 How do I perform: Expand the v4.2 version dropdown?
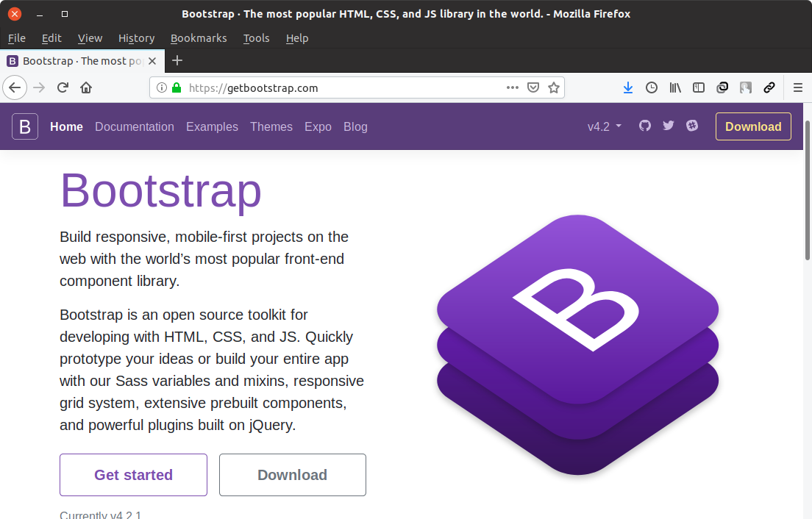coord(604,126)
